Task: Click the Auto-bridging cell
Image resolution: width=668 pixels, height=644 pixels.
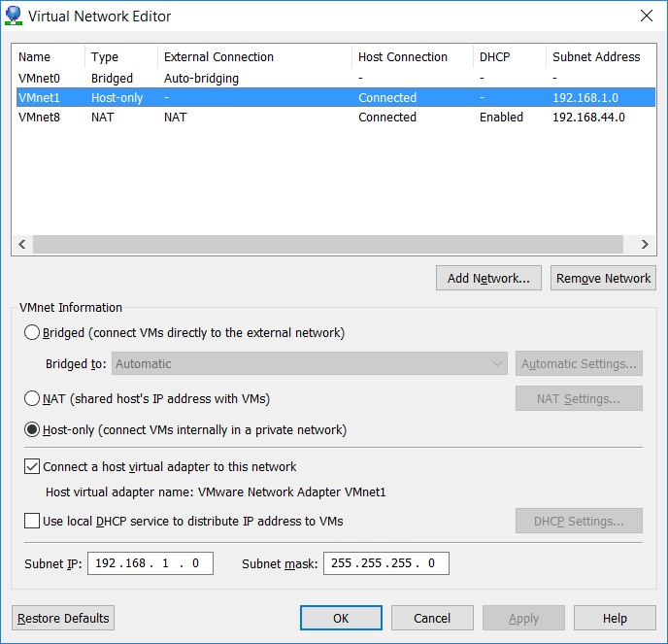Action: click(x=201, y=79)
